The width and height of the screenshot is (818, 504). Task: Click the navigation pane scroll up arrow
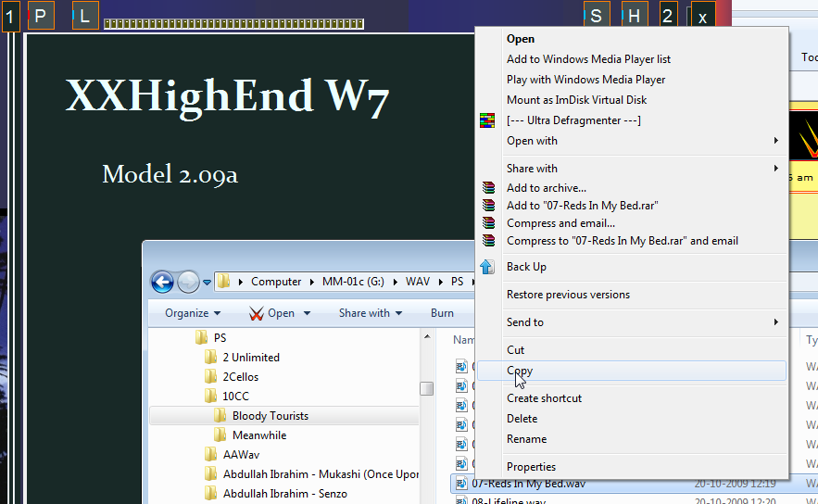(427, 337)
